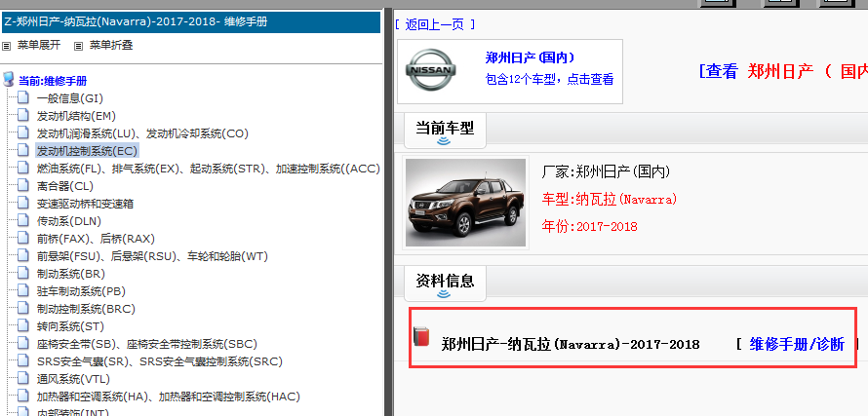Click page icon beside 离合器(CL)
Screen dimensions: 868x416
pyautogui.click(x=22, y=185)
